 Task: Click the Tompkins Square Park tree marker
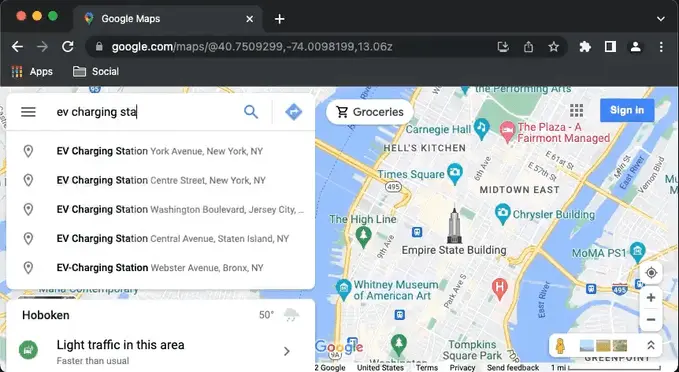click(x=398, y=344)
